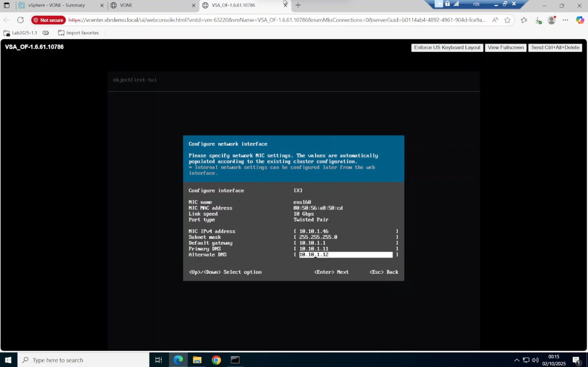
Task: Open the tab actions menu icon
Action: tap(7, 5)
